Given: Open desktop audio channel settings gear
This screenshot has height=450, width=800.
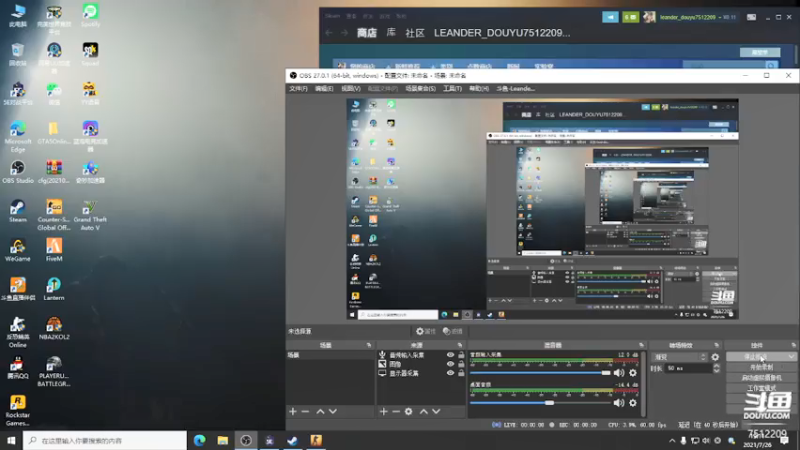Looking at the screenshot, I should tap(633, 403).
